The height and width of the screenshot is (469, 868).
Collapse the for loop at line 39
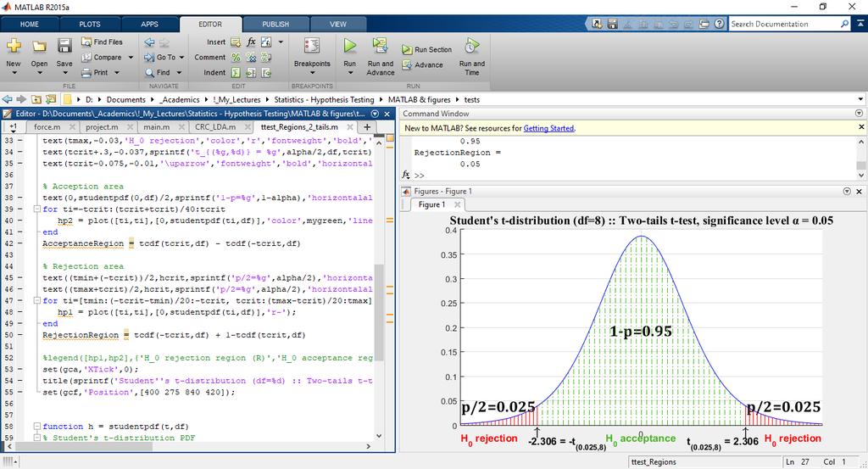coord(36,209)
